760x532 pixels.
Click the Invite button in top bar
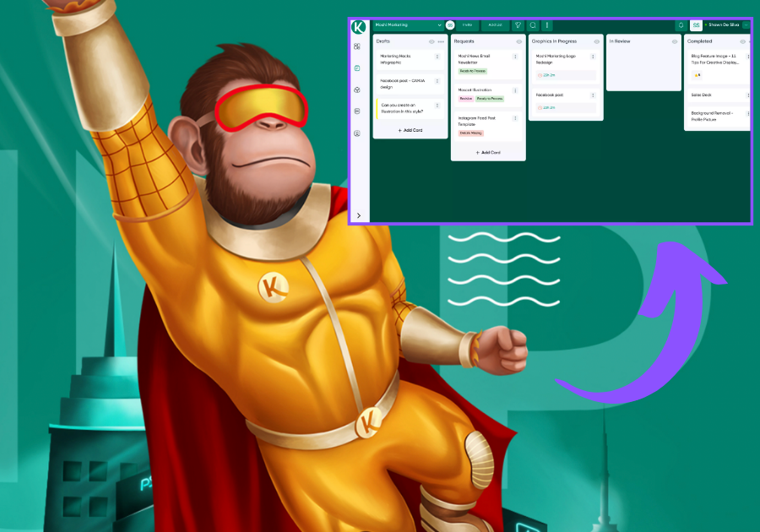(467, 25)
